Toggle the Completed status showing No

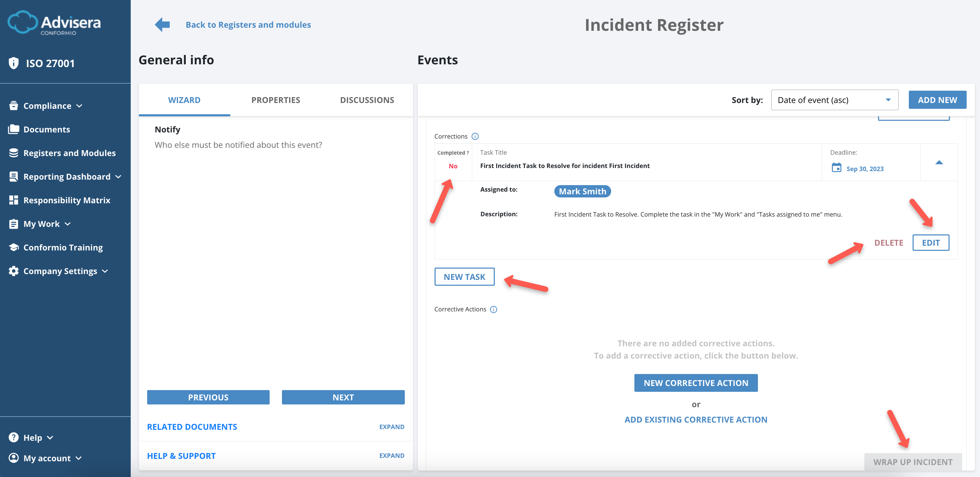(x=453, y=166)
